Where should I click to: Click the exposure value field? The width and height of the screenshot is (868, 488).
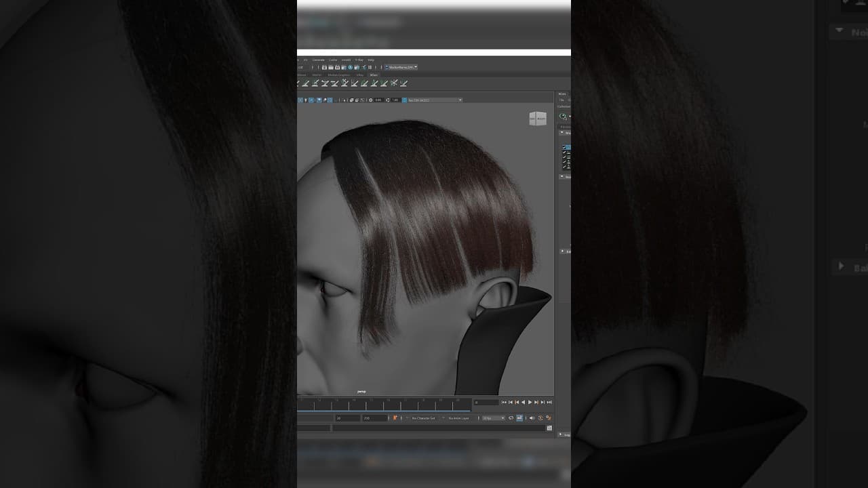[x=379, y=100]
